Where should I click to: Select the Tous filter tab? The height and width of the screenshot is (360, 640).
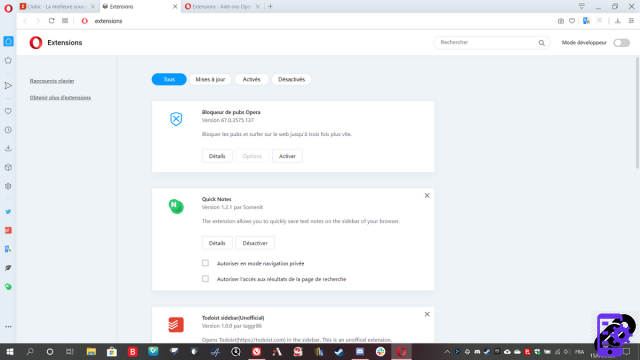click(x=169, y=79)
